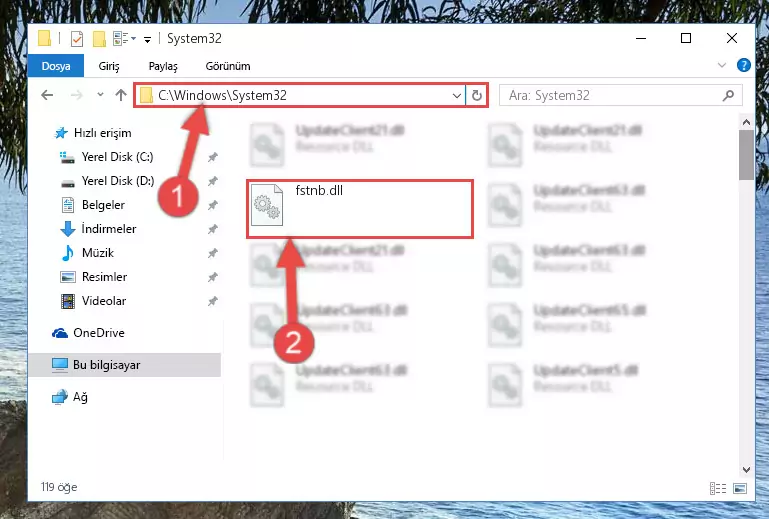This screenshot has height=519, width=769.
Task: Click the System32 window title folder icon
Action: [44, 38]
